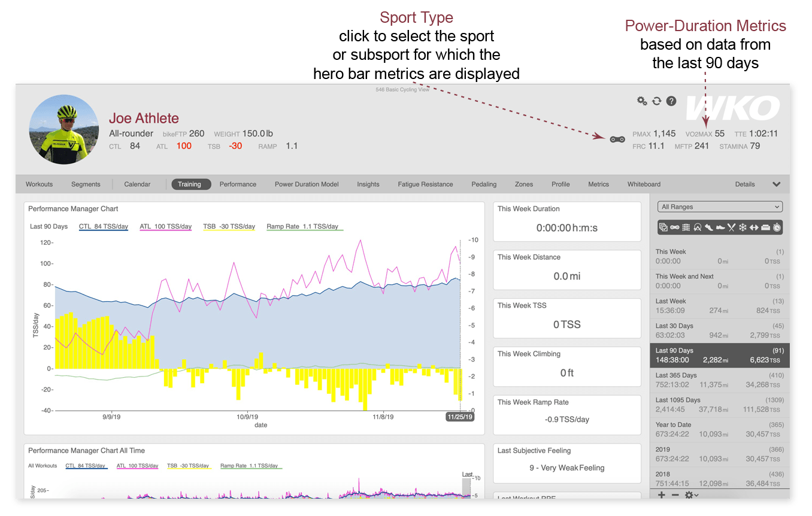The image size is (812, 516).
Task: Filter by the running shoe icon
Action: point(708,227)
